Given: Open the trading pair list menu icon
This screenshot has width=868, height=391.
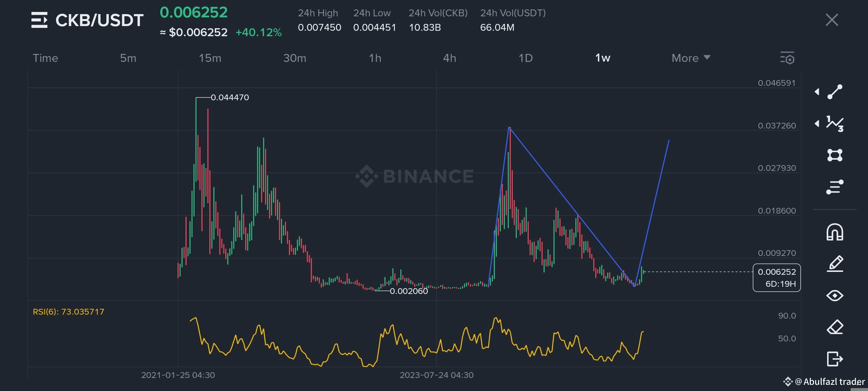Looking at the screenshot, I should tap(39, 20).
